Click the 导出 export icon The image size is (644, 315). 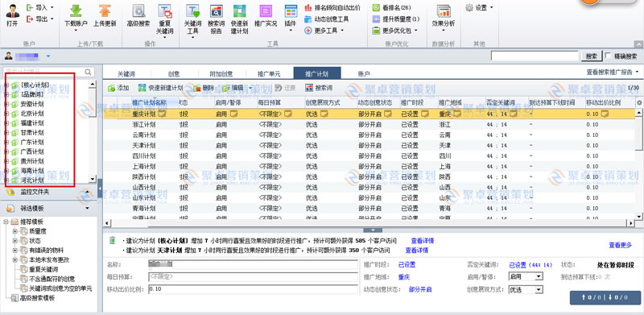pos(31,19)
